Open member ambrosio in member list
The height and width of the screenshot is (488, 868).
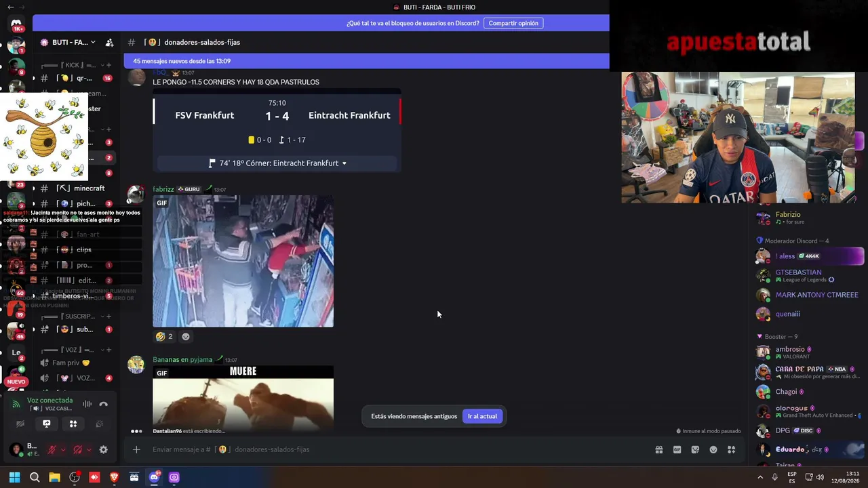coord(809,352)
